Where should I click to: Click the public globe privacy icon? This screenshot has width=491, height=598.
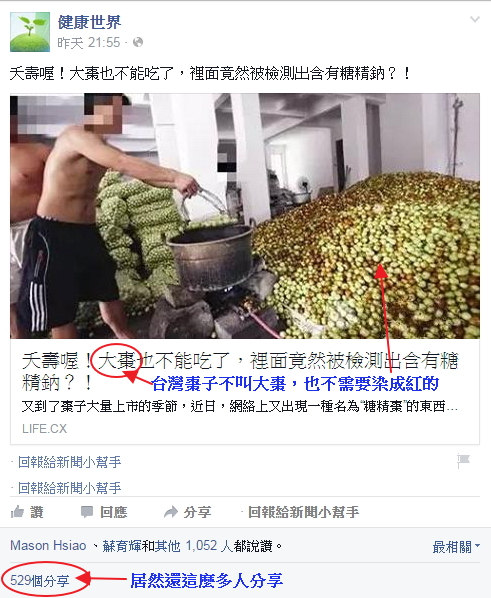138,42
